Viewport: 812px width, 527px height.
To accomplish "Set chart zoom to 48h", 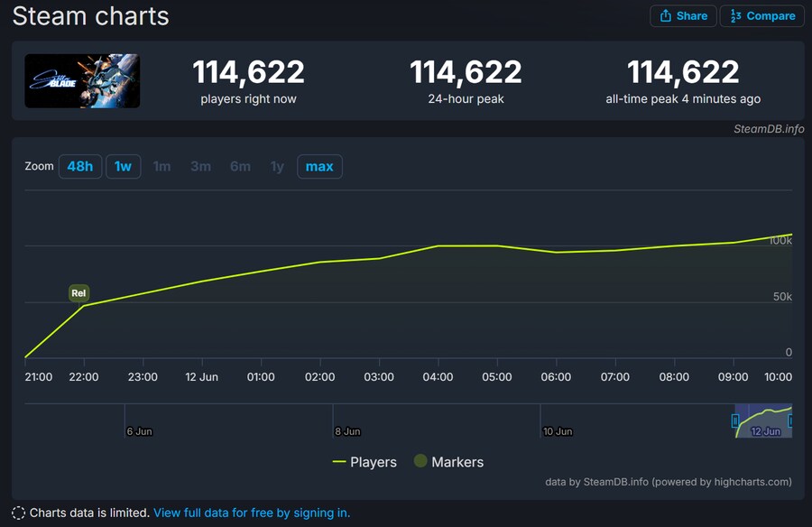I will click(80, 166).
